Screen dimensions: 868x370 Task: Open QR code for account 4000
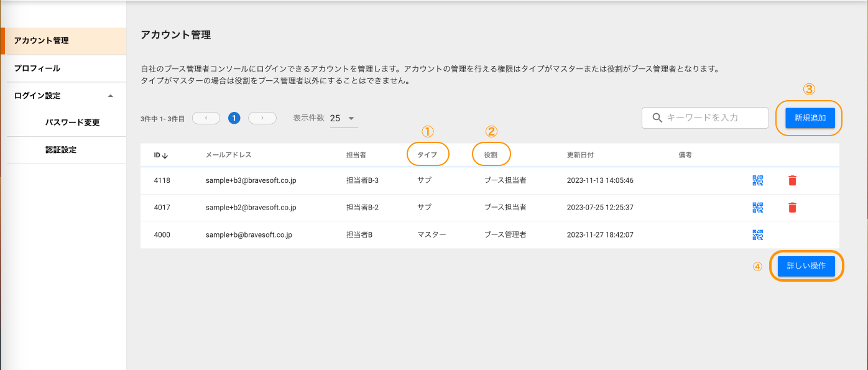point(757,234)
